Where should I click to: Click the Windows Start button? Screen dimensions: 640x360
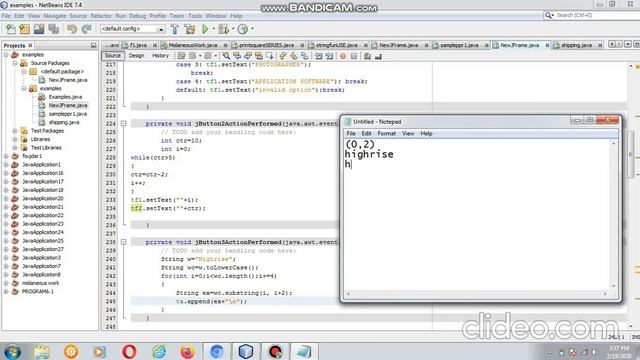13,352
